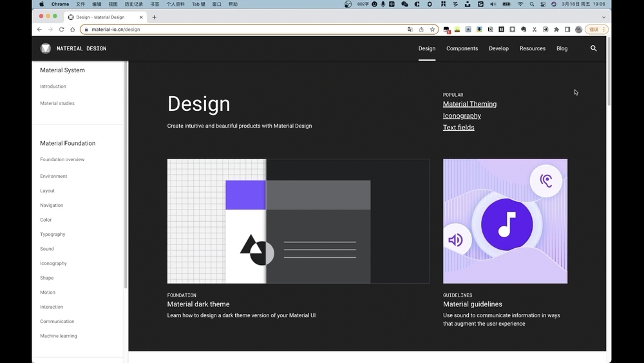
Task: Open Foundation overview in the sidebar
Action: (x=62, y=159)
